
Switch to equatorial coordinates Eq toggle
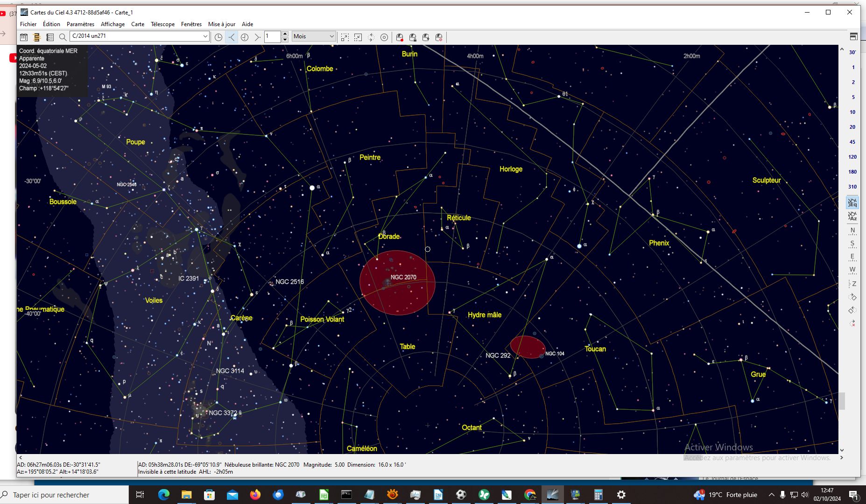852,203
